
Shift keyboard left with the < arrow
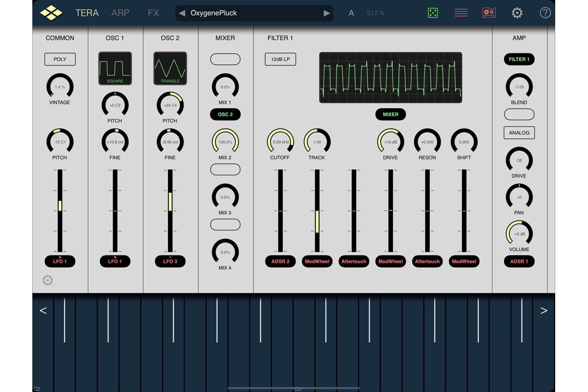pyautogui.click(x=43, y=311)
